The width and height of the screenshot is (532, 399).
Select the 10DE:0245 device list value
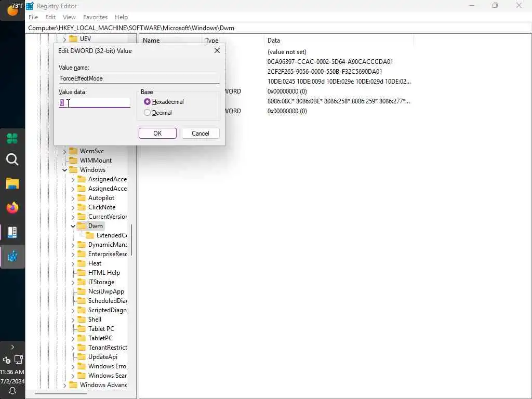click(339, 82)
